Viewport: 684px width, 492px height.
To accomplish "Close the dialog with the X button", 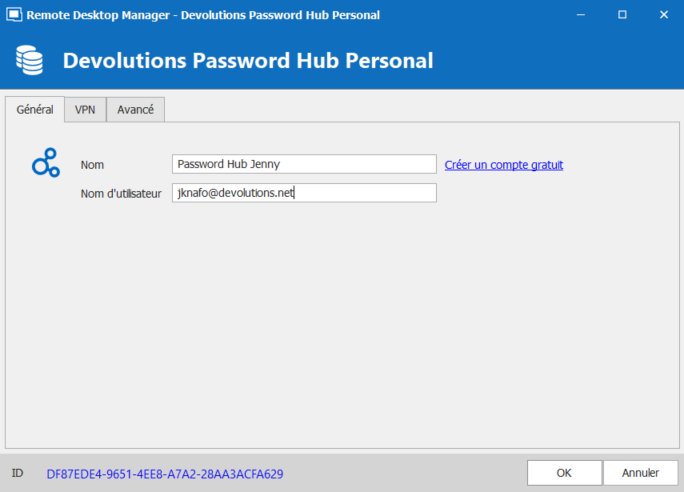I will click(x=663, y=15).
